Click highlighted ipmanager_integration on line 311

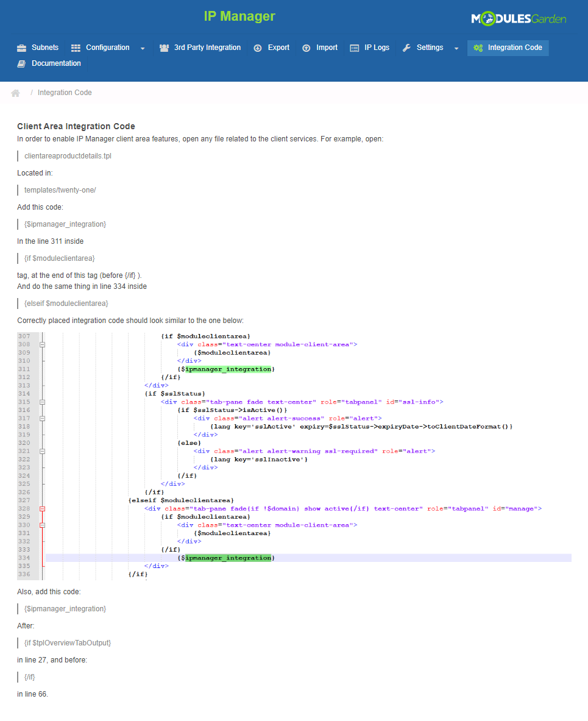[228, 369]
